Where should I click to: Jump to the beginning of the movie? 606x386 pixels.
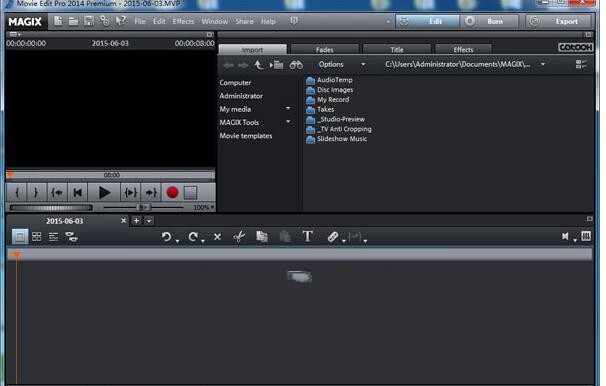pyautogui.click(x=77, y=192)
